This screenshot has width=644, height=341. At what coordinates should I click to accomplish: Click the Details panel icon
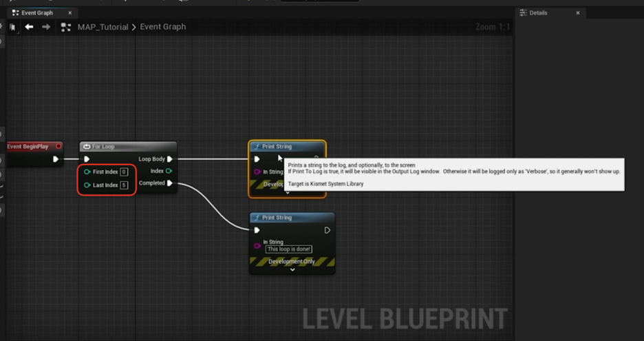[x=523, y=13]
